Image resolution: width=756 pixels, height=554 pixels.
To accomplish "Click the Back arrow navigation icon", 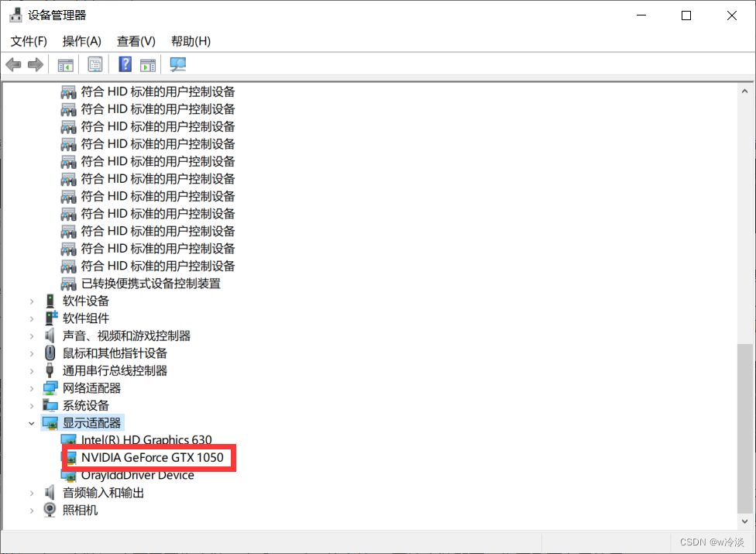I will [13, 64].
